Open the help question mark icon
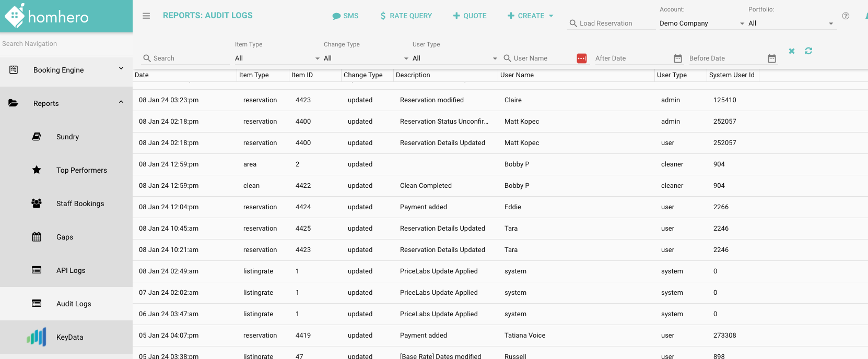The width and height of the screenshot is (868, 359). [846, 16]
